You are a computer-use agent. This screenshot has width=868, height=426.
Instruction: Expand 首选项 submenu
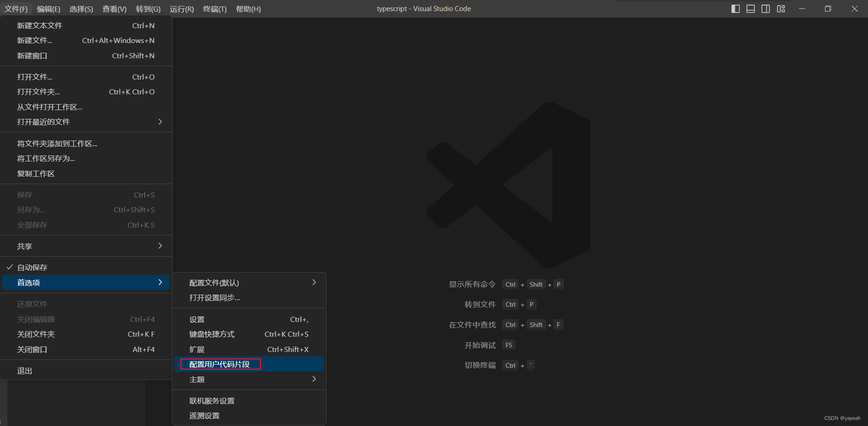coord(86,283)
